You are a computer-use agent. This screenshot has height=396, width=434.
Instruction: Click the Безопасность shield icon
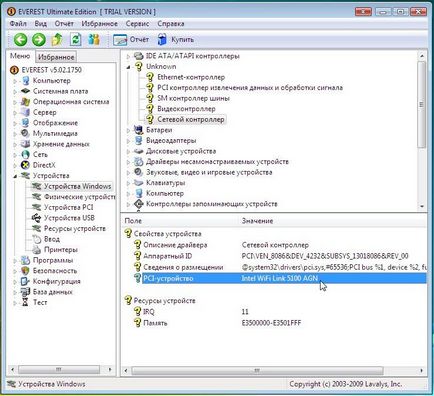(x=25, y=271)
